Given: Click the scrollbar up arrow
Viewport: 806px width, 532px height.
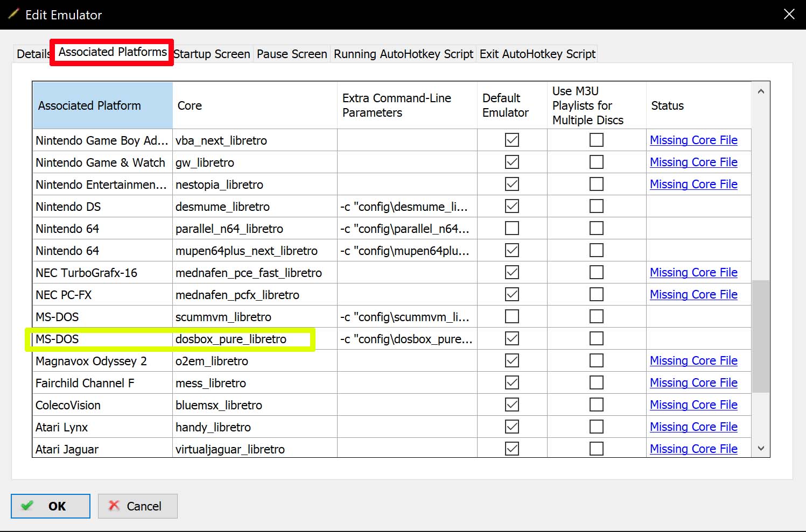Looking at the screenshot, I should (x=761, y=91).
